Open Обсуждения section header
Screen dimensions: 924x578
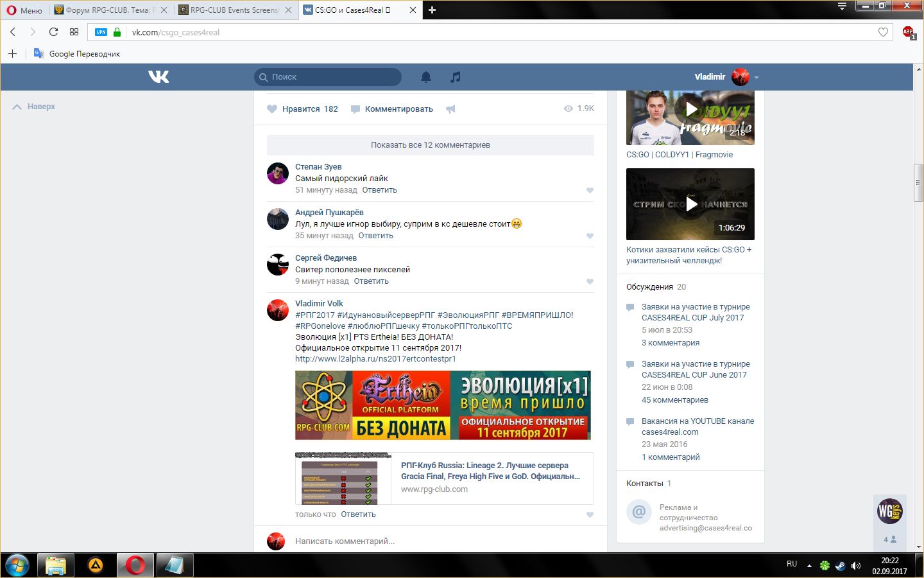click(x=649, y=287)
